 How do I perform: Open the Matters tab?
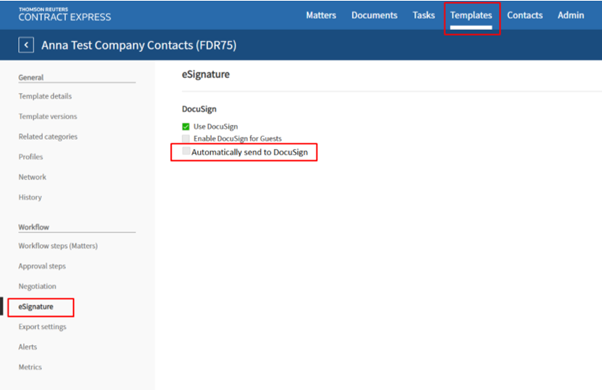pos(321,15)
